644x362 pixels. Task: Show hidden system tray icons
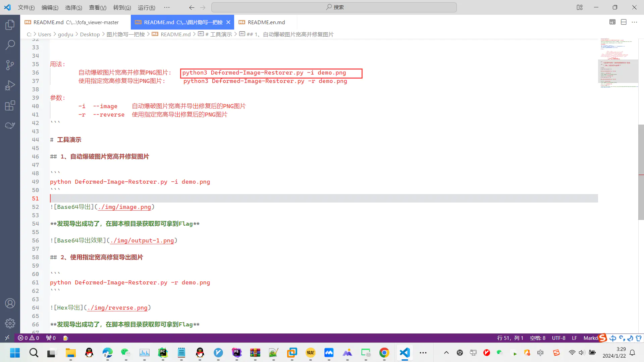click(446, 353)
